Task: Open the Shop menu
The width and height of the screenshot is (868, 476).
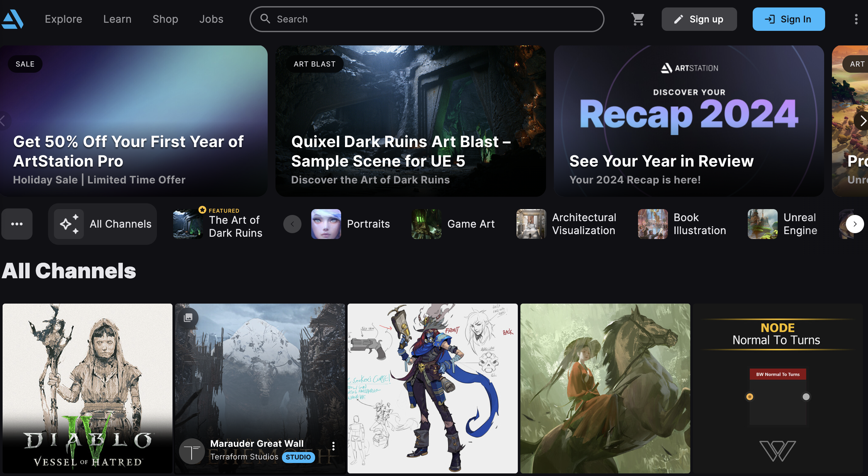Action: point(165,19)
